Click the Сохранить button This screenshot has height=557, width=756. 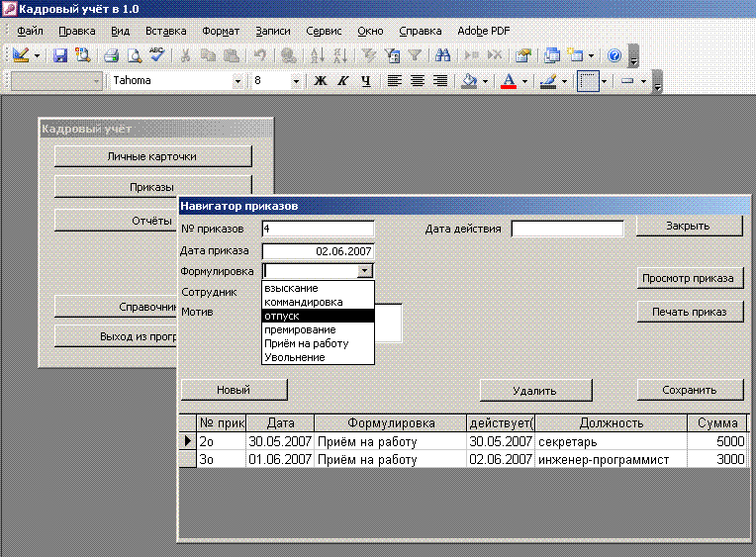(690, 390)
